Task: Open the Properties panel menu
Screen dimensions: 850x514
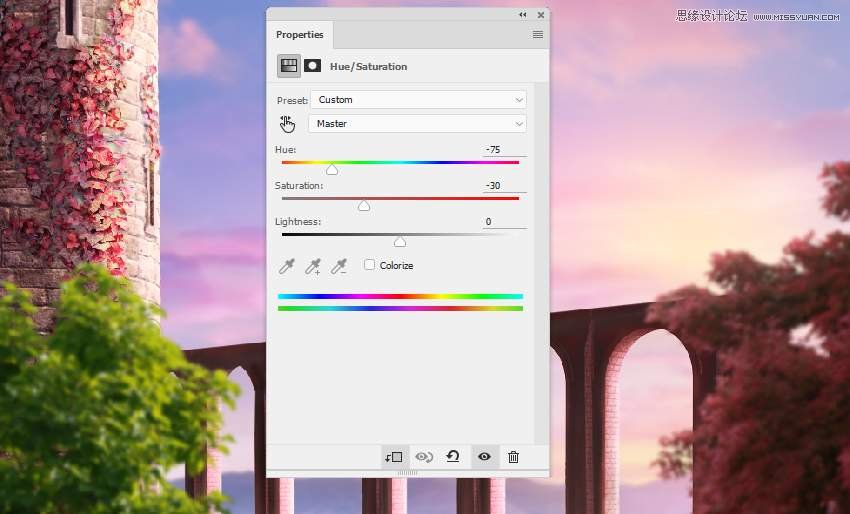Action: click(538, 34)
